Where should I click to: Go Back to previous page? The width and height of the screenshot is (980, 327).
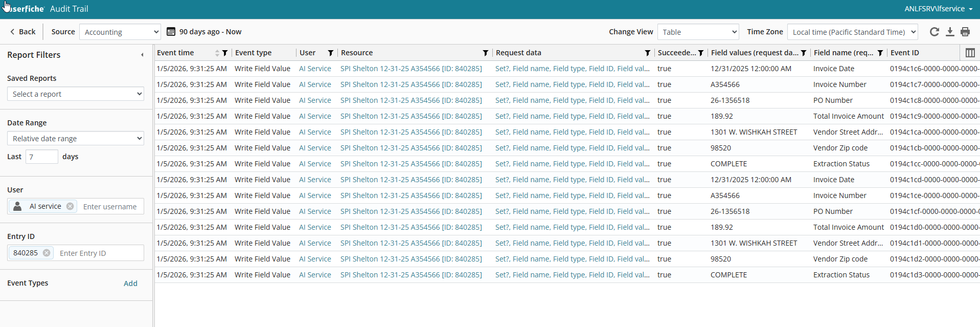22,32
